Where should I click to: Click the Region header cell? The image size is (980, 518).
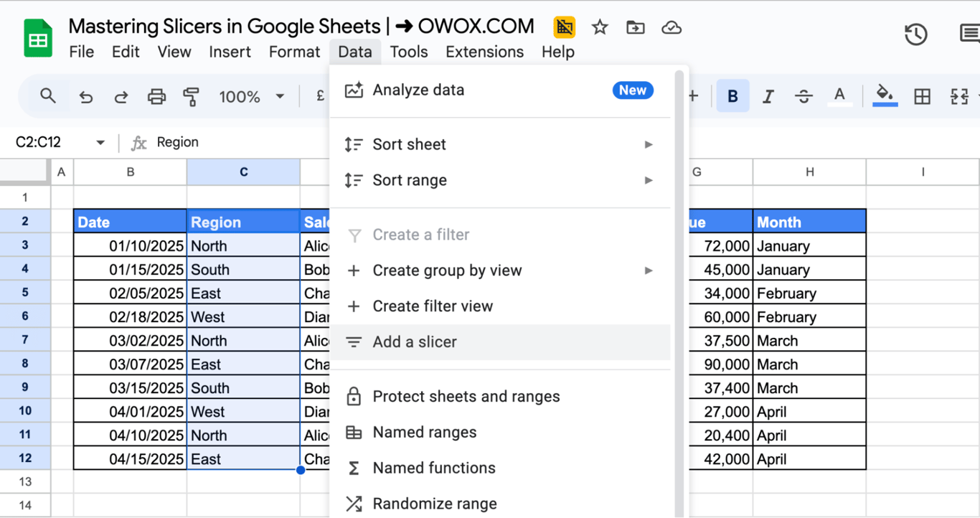coord(243,222)
